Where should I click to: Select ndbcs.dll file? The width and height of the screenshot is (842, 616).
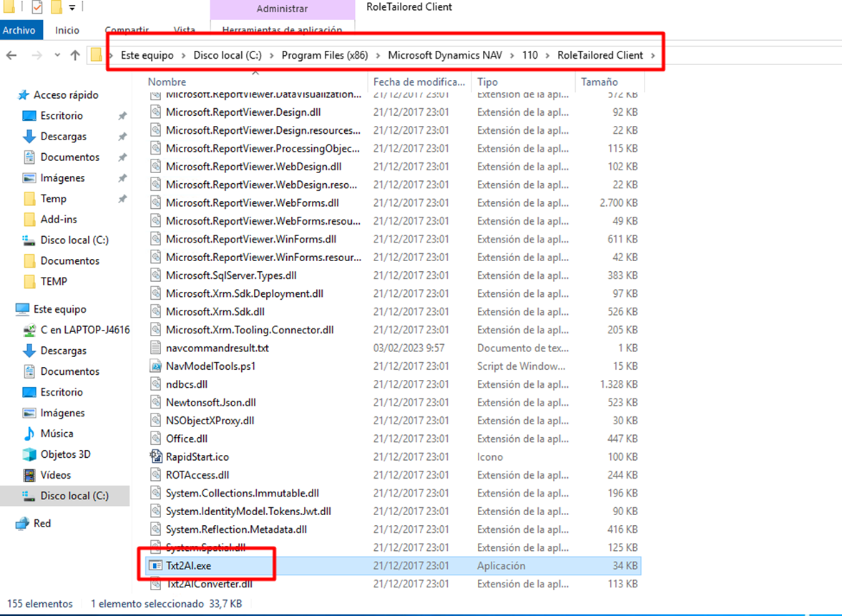pyautogui.click(x=186, y=384)
